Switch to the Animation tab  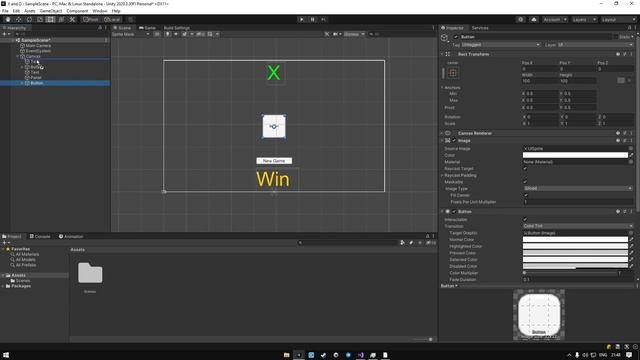tap(71, 236)
